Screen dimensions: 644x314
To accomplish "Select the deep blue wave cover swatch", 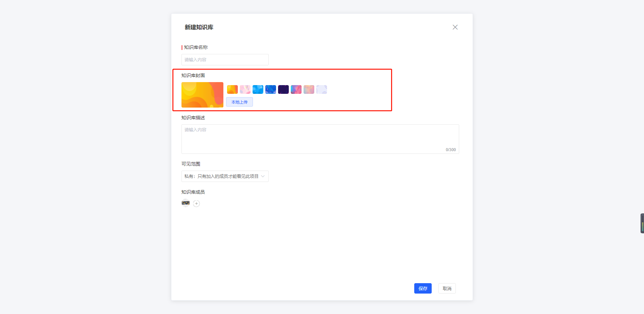I will (270, 89).
